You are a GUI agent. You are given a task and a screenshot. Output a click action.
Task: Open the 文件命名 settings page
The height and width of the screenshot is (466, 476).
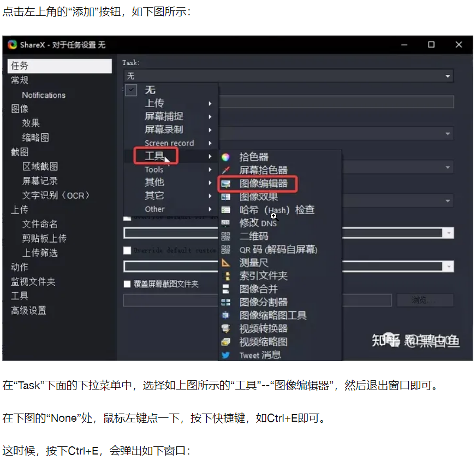[x=40, y=224]
